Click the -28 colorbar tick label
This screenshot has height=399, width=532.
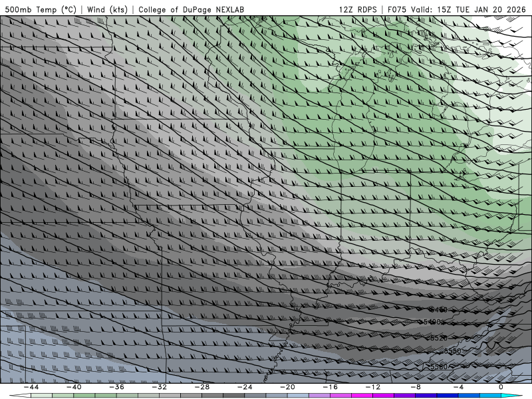[202, 387]
